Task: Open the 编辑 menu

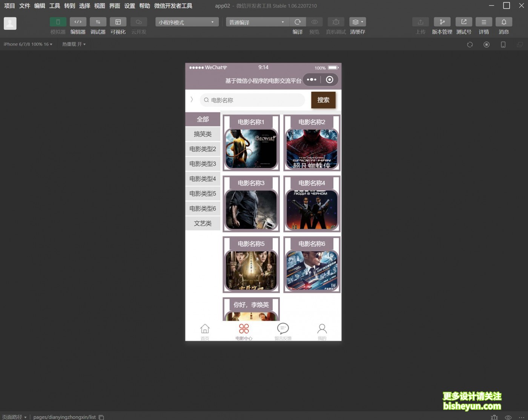Action: coord(40,6)
